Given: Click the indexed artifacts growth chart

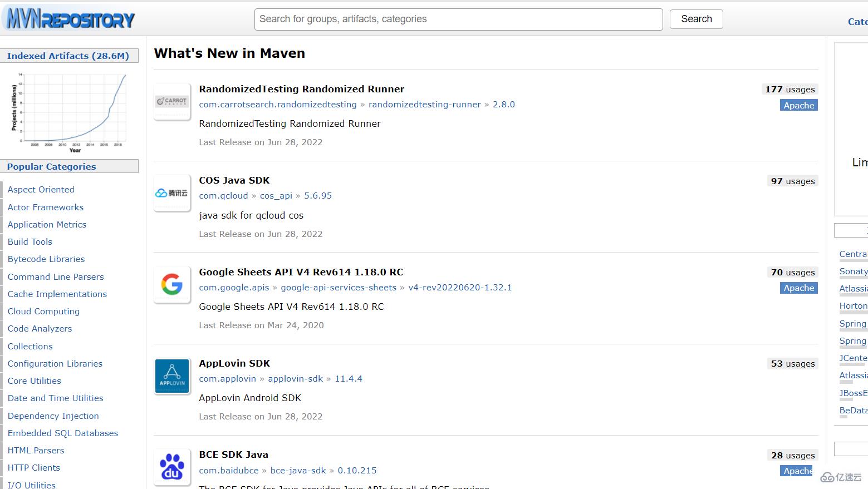Looking at the screenshot, I should pyautogui.click(x=69, y=112).
